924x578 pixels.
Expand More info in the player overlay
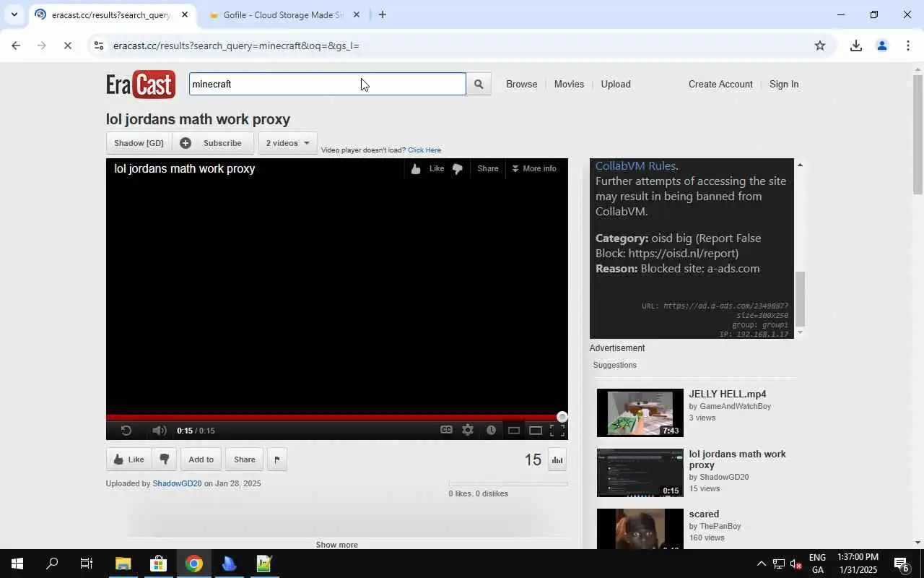(534, 168)
